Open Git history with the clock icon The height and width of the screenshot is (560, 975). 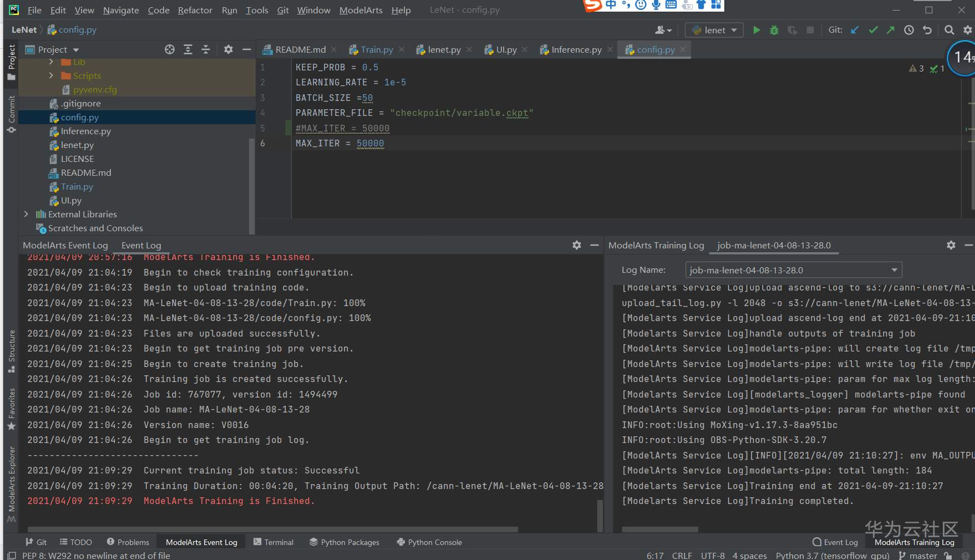click(x=909, y=30)
